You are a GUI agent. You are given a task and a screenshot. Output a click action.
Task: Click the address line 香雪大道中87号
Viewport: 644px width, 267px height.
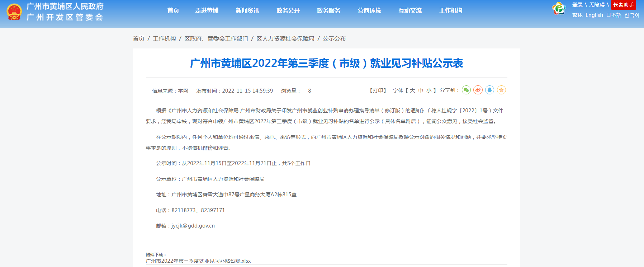(226, 195)
